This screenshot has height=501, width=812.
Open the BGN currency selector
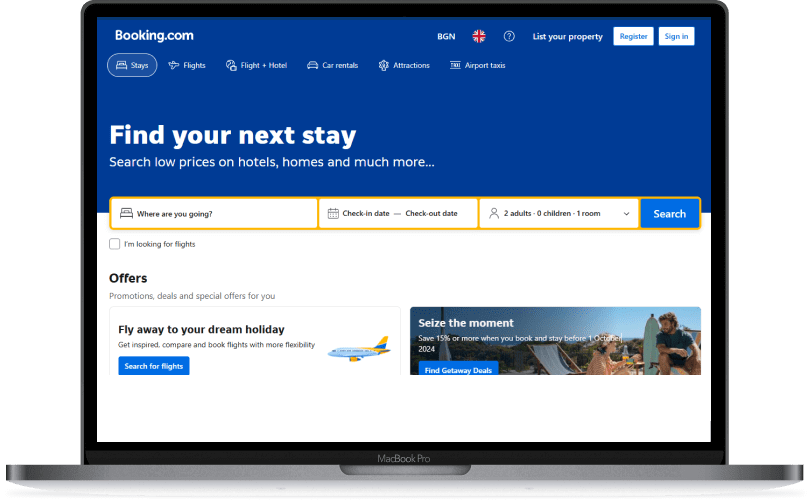446,36
